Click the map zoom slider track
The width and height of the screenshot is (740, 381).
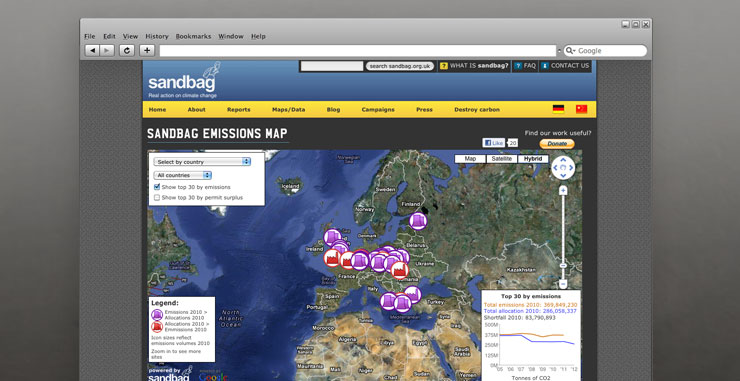click(563, 237)
